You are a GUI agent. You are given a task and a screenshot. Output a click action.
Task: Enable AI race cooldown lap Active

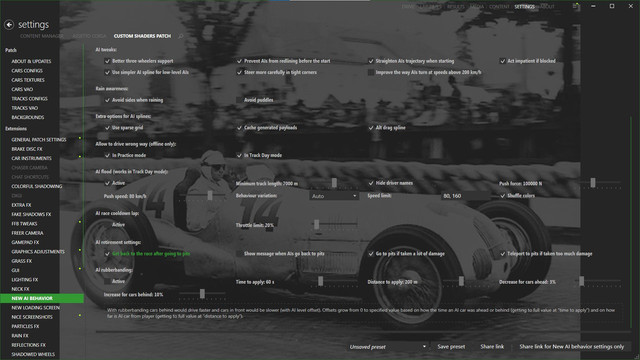[107, 225]
